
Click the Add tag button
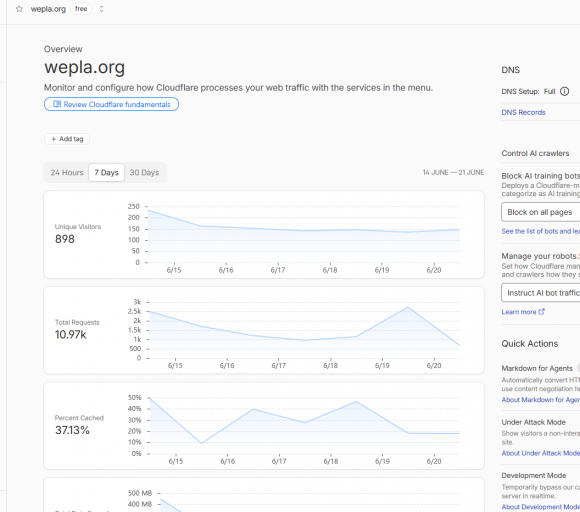coord(67,139)
